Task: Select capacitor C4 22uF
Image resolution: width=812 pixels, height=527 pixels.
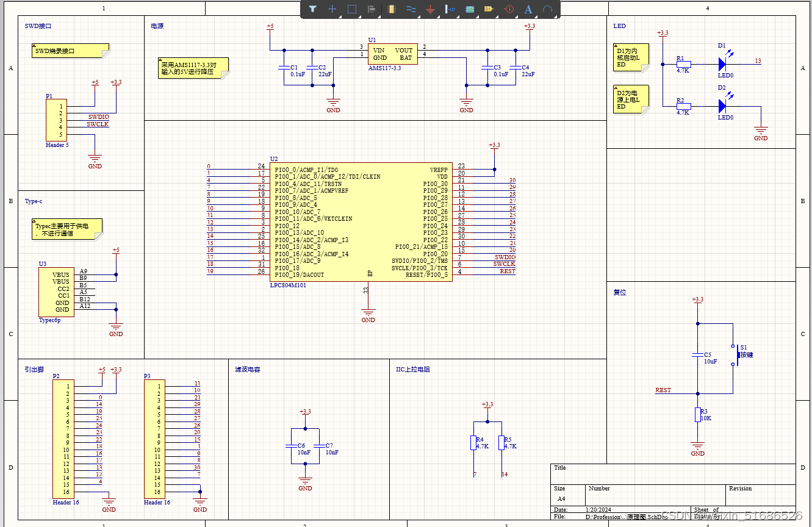Action: click(x=516, y=66)
